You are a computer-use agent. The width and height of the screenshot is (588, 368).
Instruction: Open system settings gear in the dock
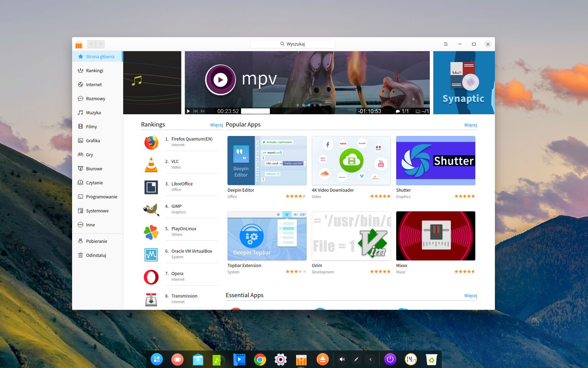281,359
